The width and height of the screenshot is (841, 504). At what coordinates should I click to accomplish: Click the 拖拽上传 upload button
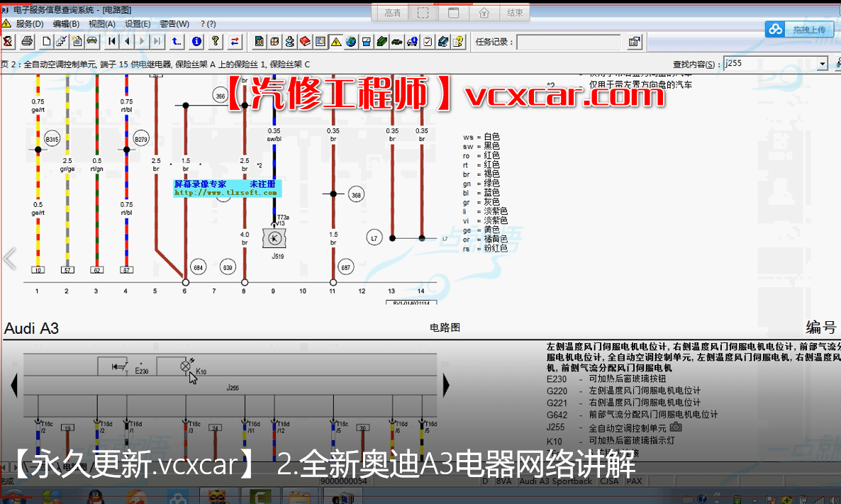798,29
